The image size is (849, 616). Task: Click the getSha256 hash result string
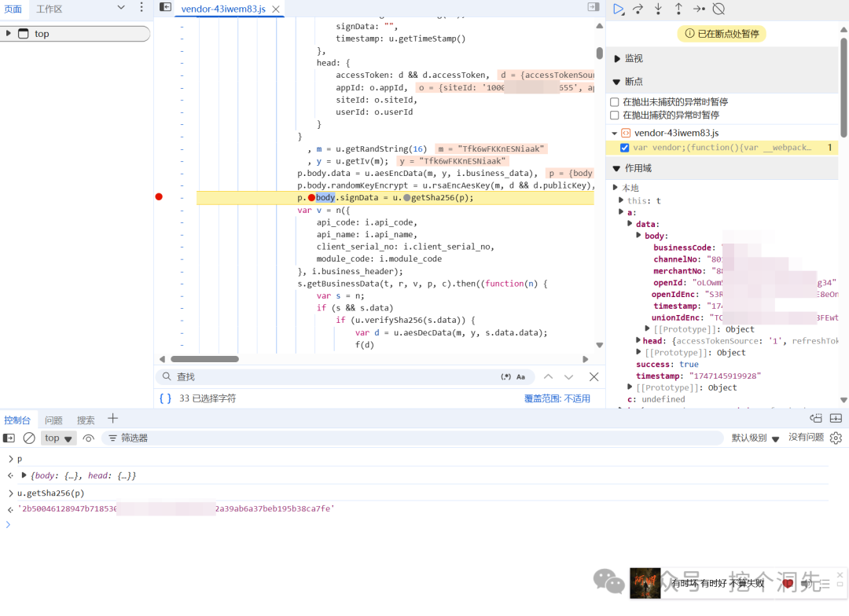point(176,508)
